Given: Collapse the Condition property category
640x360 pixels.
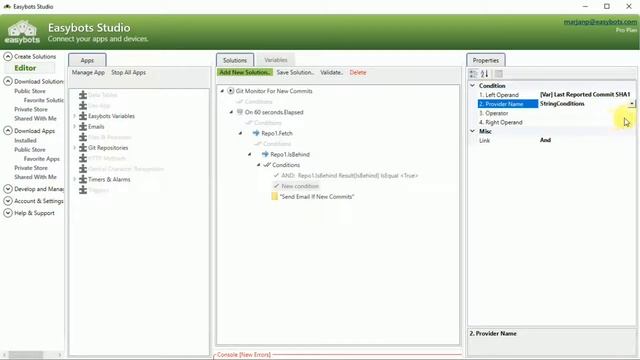Looking at the screenshot, I should click(x=473, y=86).
